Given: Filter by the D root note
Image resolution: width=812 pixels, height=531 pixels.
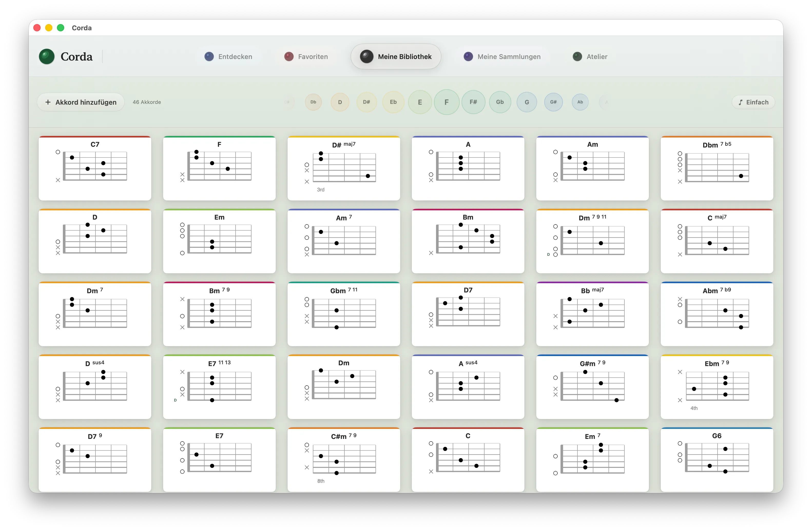Looking at the screenshot, I should click(x=340, y=102).
